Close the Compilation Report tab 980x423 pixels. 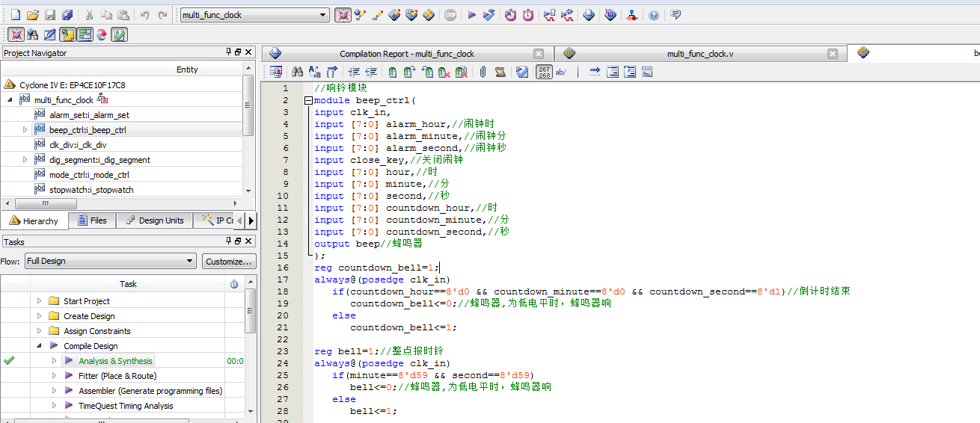539,54
